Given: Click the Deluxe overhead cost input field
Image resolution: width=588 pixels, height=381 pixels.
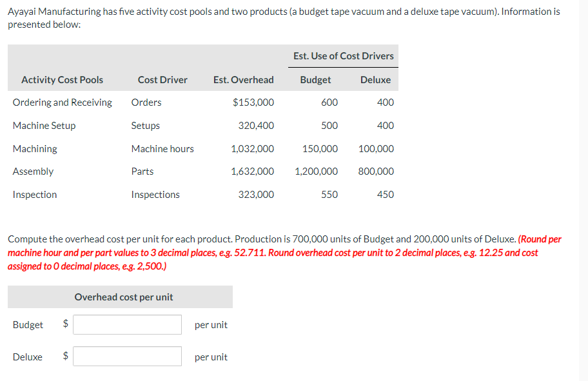Looking at the screenshot, I should pos(127,356).
